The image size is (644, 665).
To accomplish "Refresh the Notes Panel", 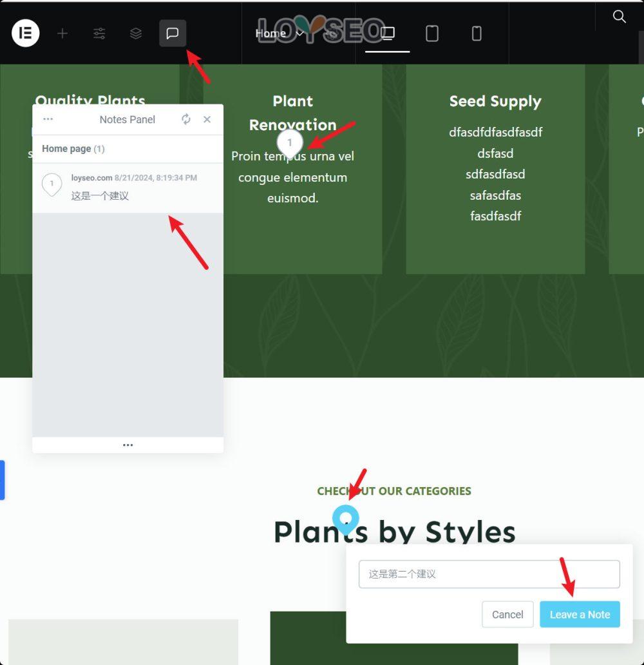I will click(x=185, y=119).
